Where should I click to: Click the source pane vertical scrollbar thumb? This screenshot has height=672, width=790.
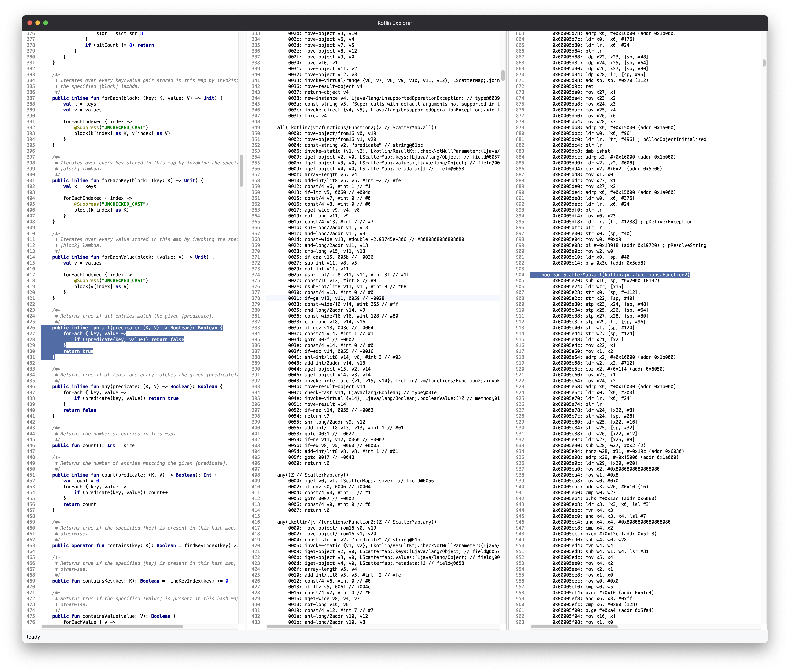[x=241, y=170]
